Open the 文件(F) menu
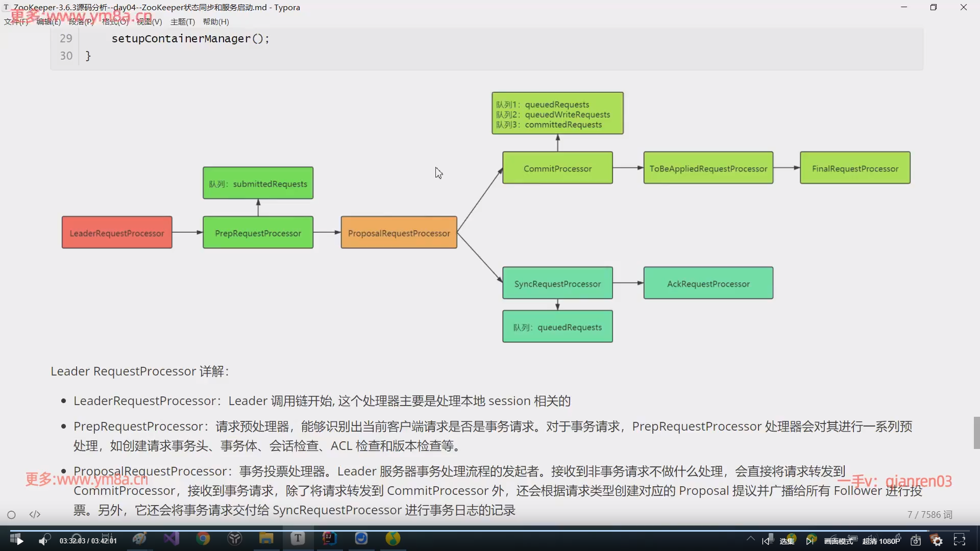Image resolution: width=980 pixels, height=551 pixels. 17,22
